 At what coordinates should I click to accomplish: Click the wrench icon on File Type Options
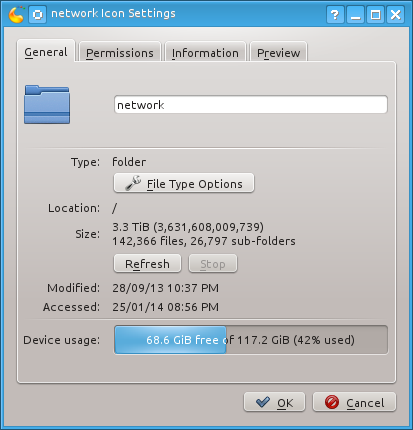(x=133, y=183)
